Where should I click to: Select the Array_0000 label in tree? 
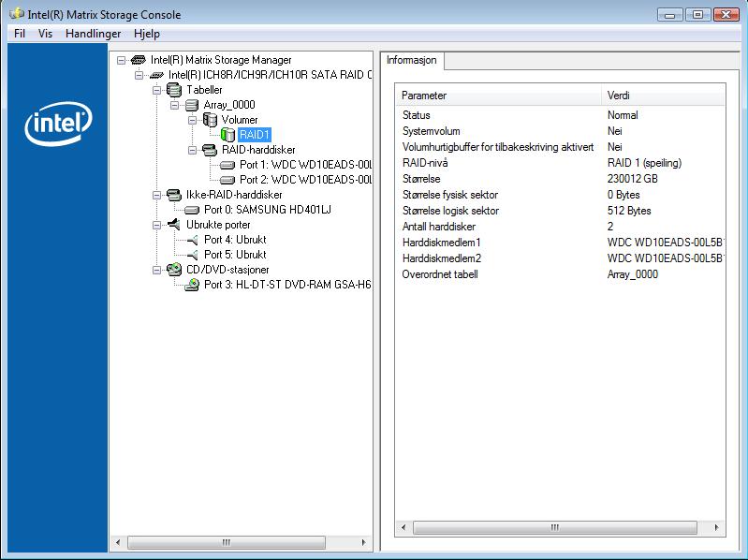pyautogui.click(x=229, y=105)
